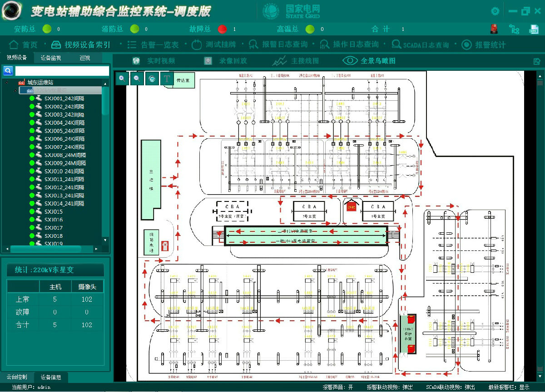Click the 故障总 red status light
Screen dimensions: 545x392
[222, 29]
